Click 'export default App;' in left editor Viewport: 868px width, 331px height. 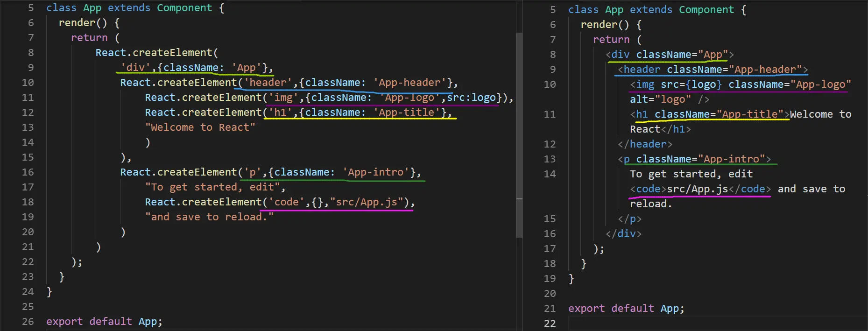(x=104, y=322)
